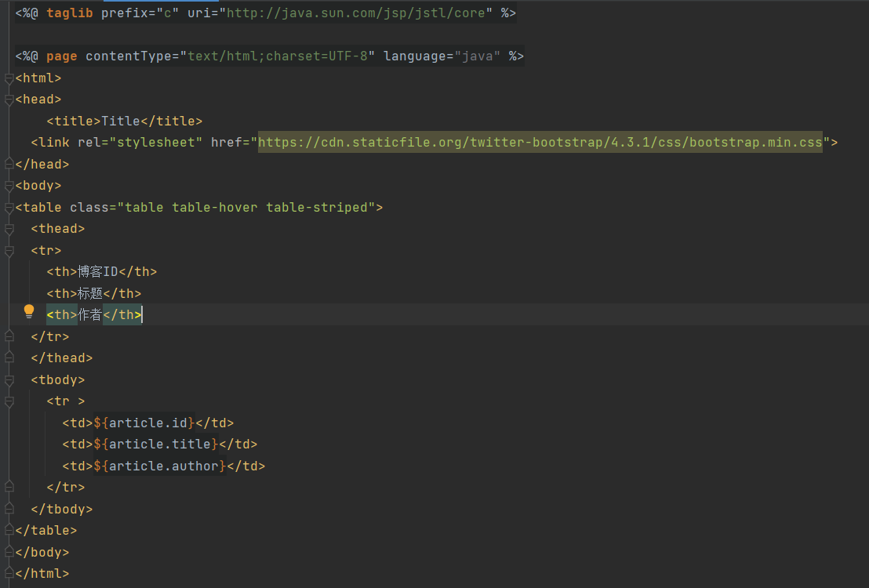This screenshot has width=869, height=588.
Task: Click fold end marker beside </thead>
Action: (x=9, y=358)
